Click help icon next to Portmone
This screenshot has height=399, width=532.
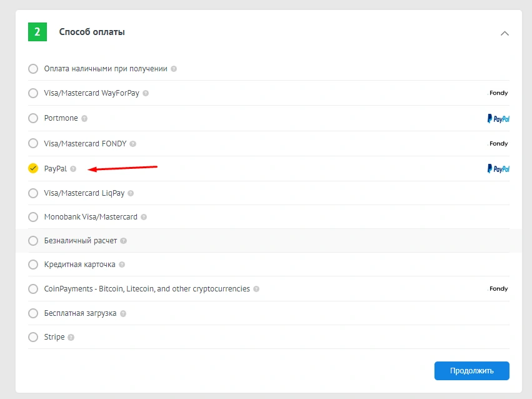[84, 118]
